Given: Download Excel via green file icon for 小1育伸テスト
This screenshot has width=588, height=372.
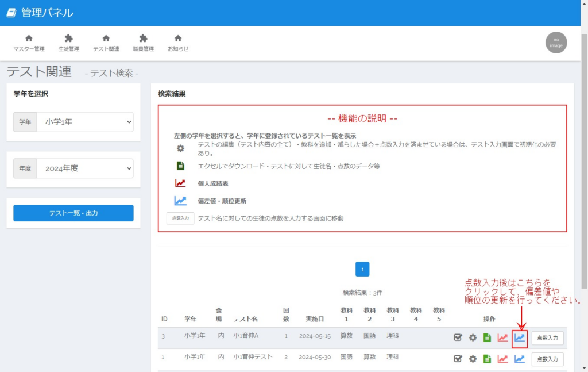Looking at the screenshot, I should (487, 359).
